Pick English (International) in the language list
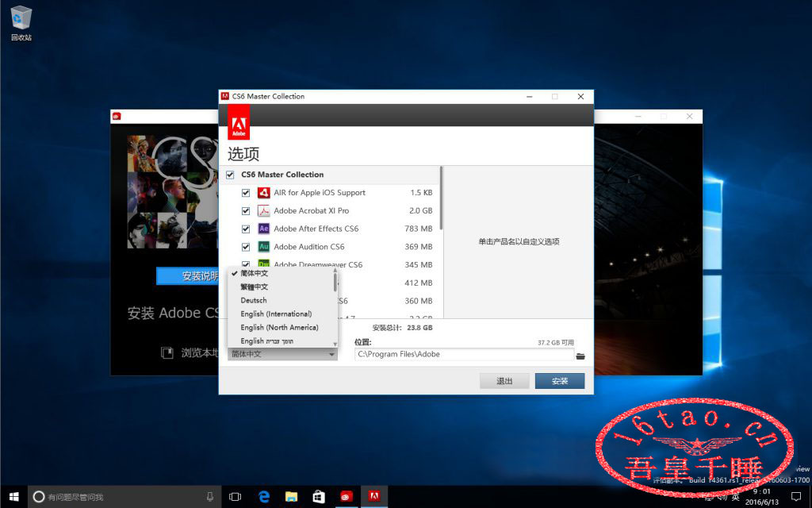The height and width of the screenshot is (508, 812). pos(276,314)
